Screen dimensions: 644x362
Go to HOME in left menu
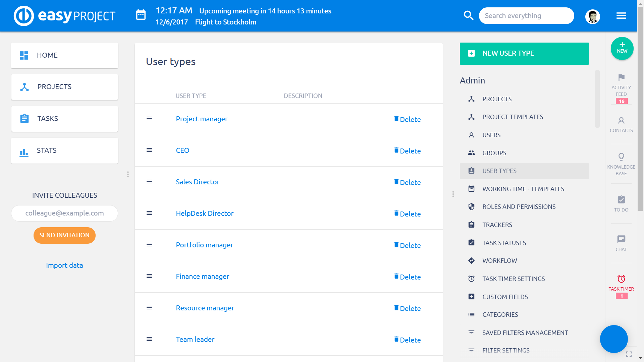pyautogui.click(x=64, y=55)
